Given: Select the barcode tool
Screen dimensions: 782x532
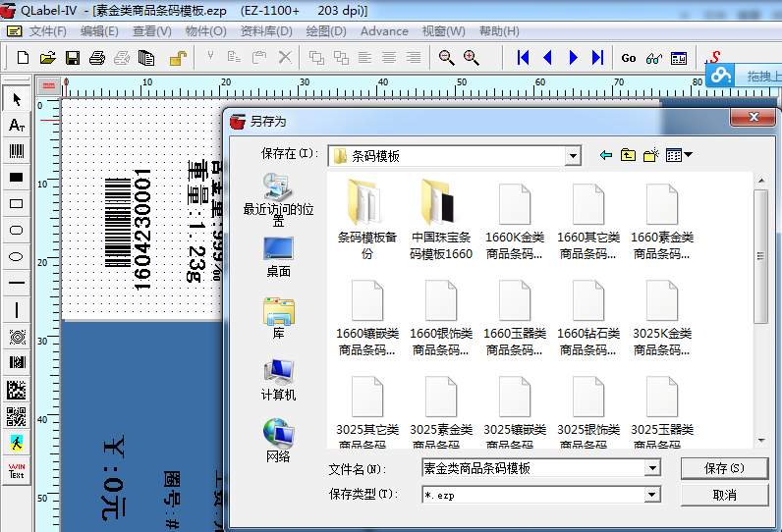Looking at the screenshot, I should pos(17,151).
